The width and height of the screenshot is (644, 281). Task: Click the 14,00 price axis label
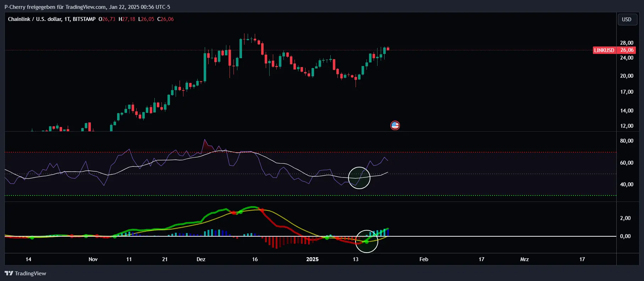coord(627,110)
